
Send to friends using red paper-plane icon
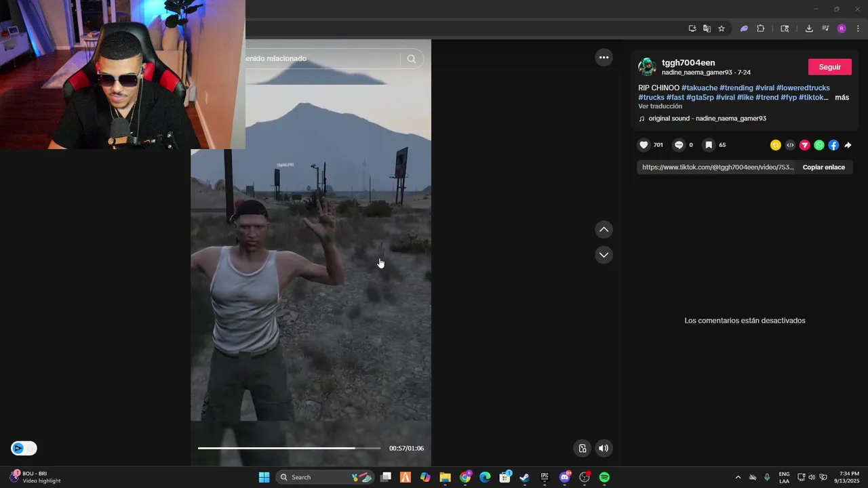coord(805,145)
